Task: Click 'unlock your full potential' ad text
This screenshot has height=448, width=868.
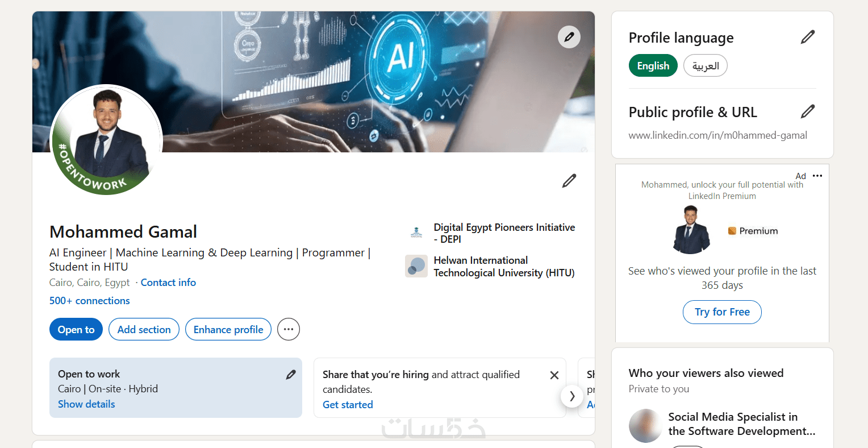Action: point(722,190)
